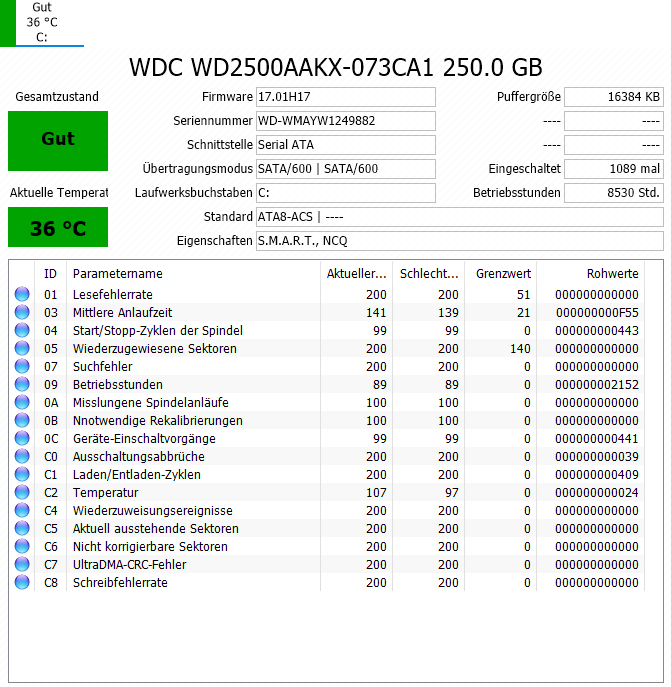Viewport: 671px width, 687px height.
Task: Select the Temperatur parameter name
Action: pos(106,492)
